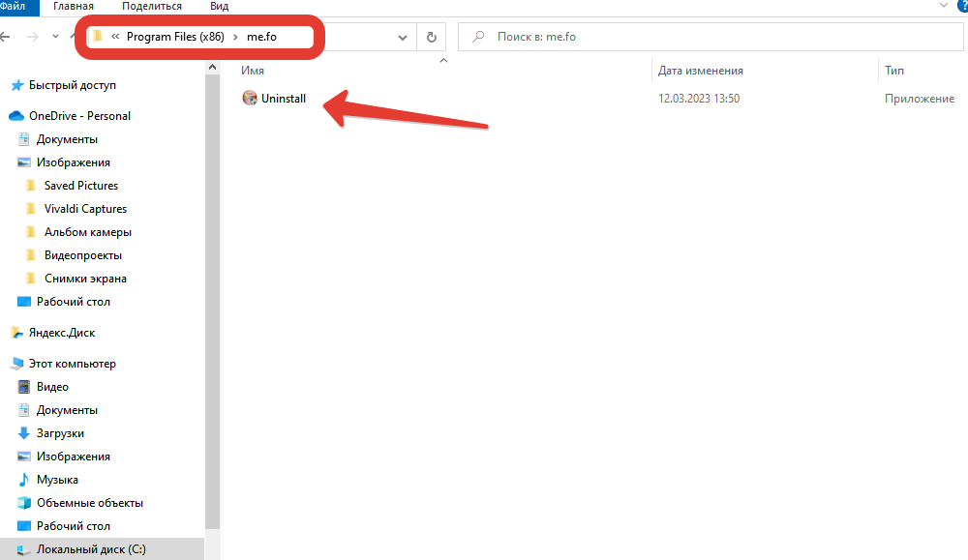The width and height of the screenshot is (968, 560).
Task: Go back with the back arrow
Action: (5, 37)
